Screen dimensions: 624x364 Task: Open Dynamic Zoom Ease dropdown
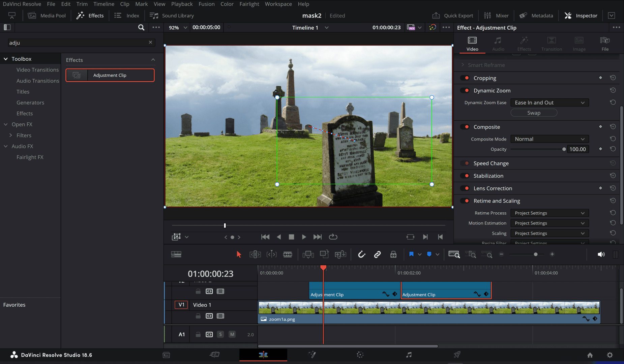pos(549,102)
